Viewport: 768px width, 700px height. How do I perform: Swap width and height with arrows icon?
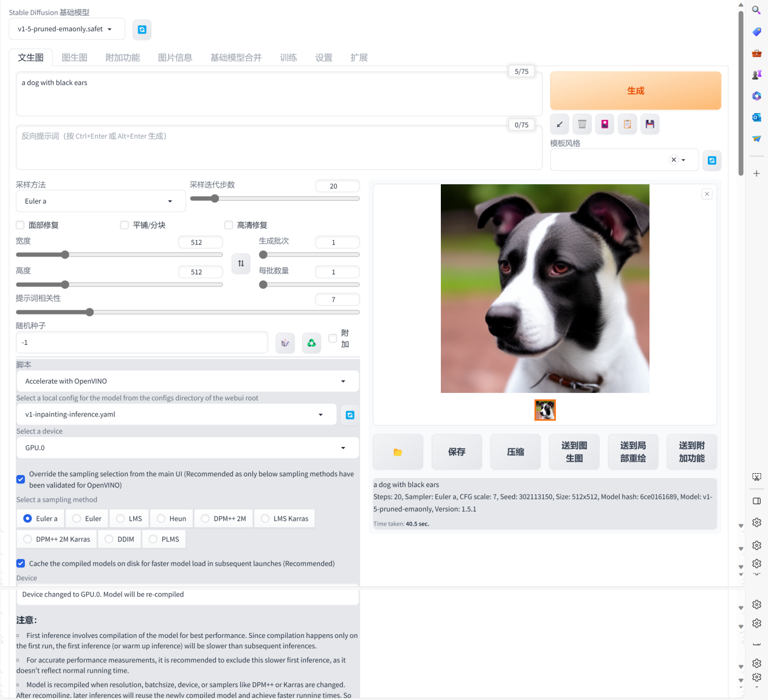pyautogui.click(x=241, y=263)
